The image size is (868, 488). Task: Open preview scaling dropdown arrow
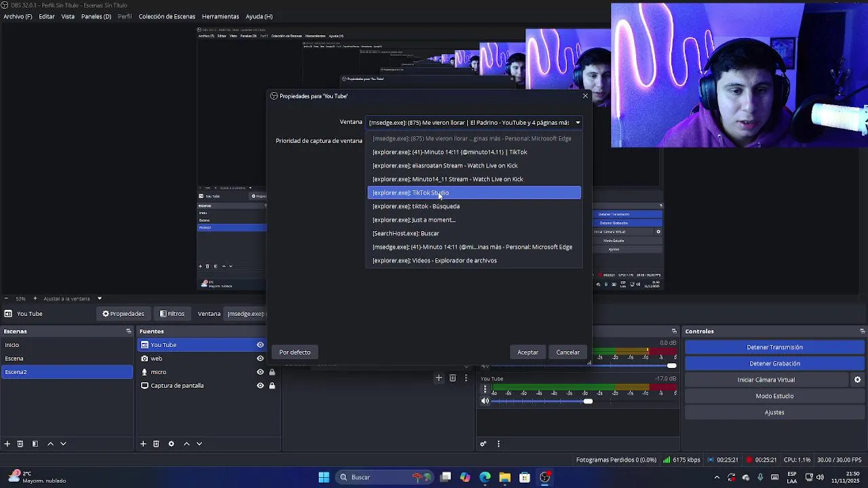pos(99,299)
